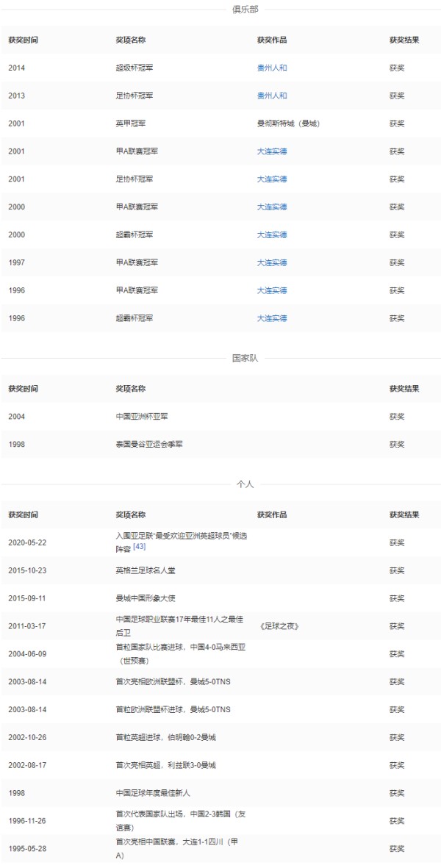Click 获奖结果 header in 个人 table

click(404, 514)
